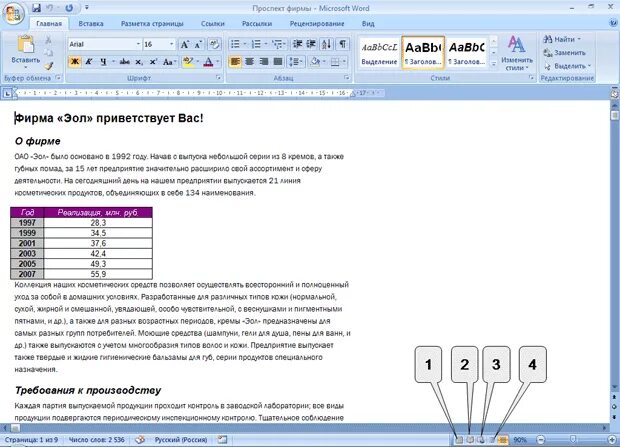Viewport: 620px width, 447px height.
Task: Apply paragraph shading paint bucket
Action: pos(315,62)
